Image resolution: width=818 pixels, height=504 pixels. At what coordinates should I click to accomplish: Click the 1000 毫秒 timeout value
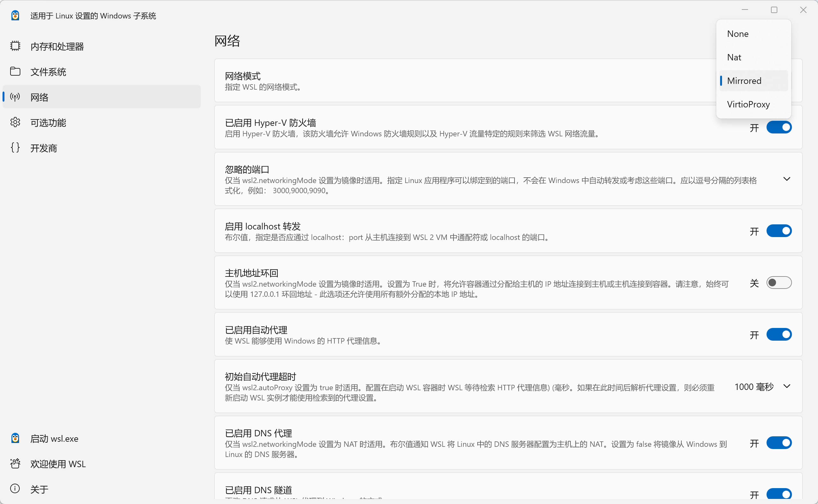point(754,387)
